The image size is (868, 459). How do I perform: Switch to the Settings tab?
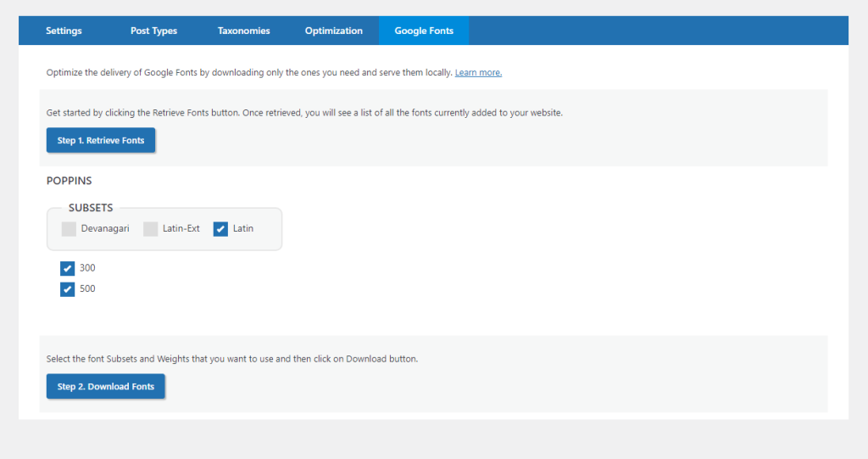[x=64, y=31]
